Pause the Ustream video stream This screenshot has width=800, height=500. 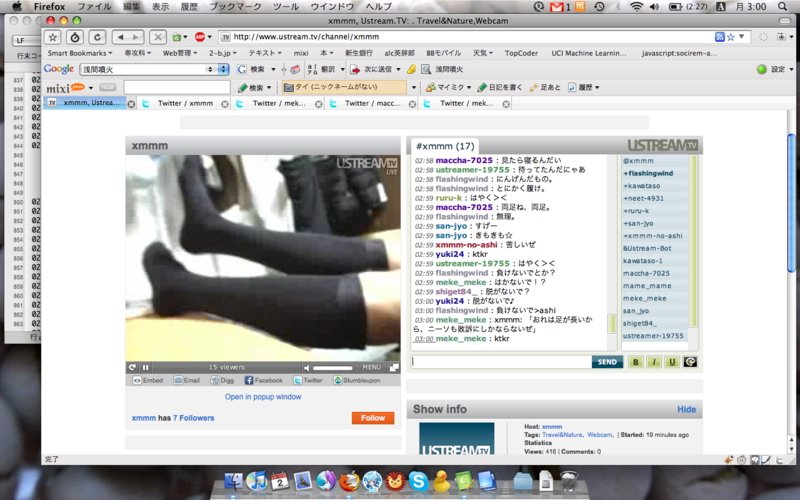(x=145, y=367)
